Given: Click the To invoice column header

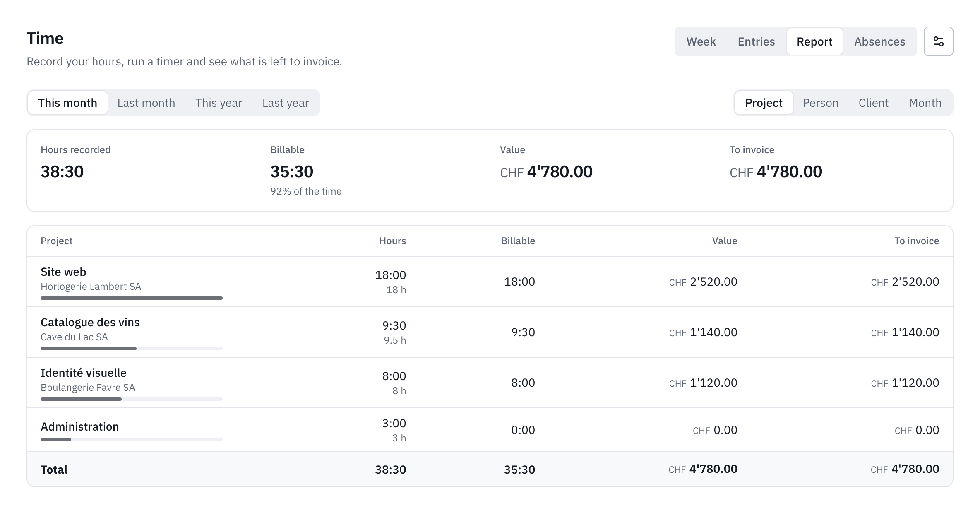Looking at the screenshot, I should pos(917,241).
